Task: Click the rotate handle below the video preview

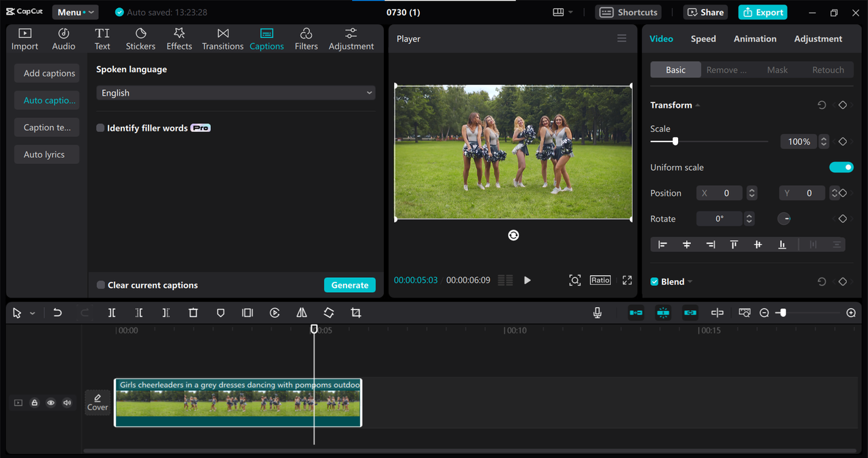Action: click(513, 235)
